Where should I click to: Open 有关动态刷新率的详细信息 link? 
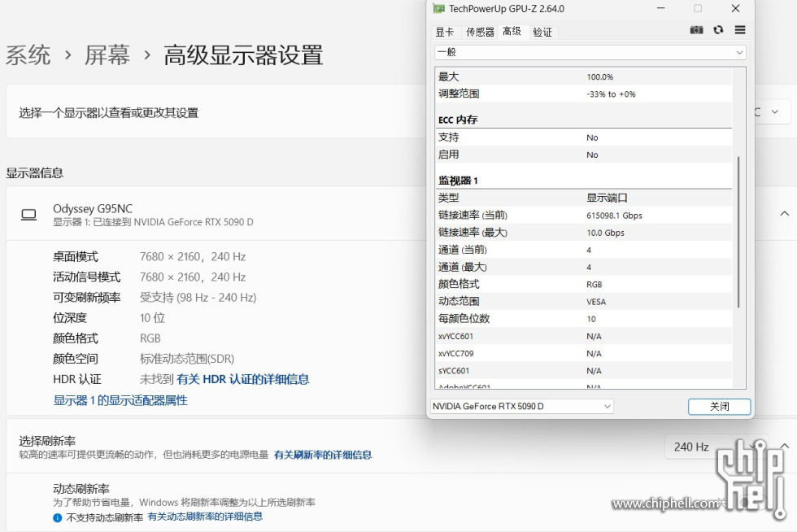pyautogui.click(x=205, y=517)
